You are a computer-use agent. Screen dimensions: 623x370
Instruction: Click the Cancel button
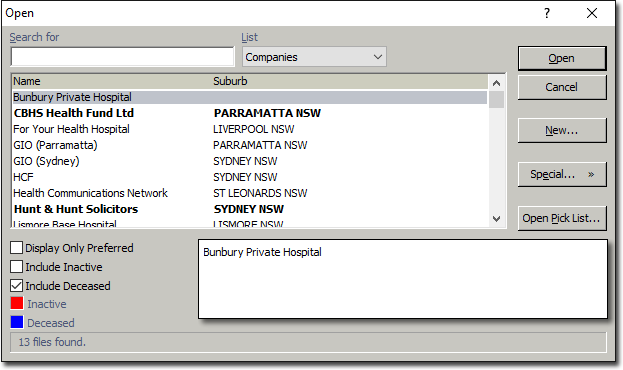[x=562, y=87]
